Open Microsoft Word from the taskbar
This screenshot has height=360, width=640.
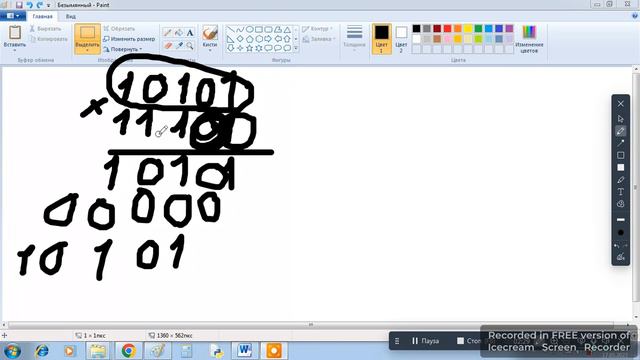245,351
